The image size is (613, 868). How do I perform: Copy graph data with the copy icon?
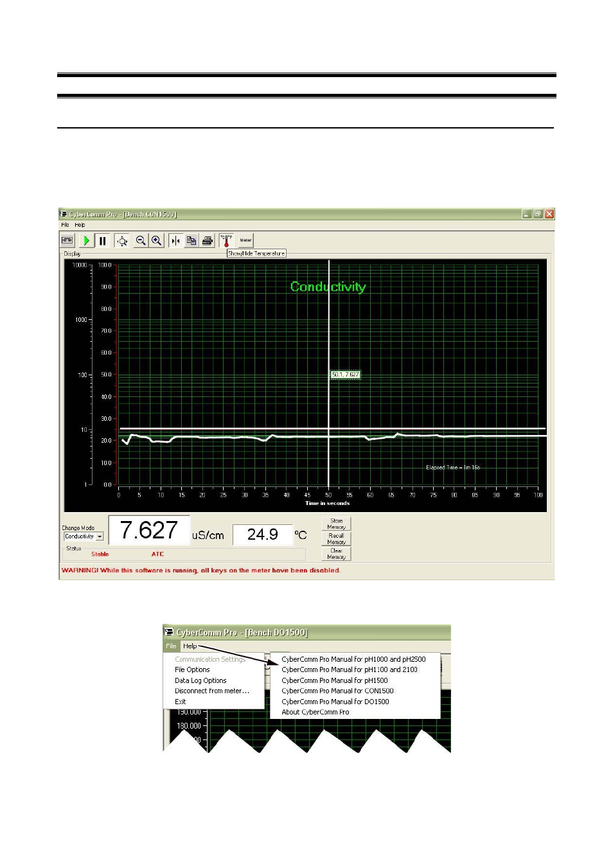point(191,240)
